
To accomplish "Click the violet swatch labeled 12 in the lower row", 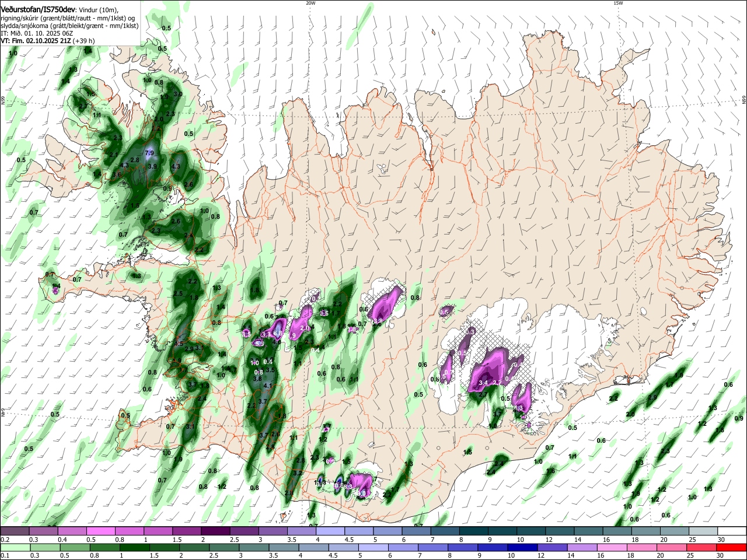I will 553,547.
